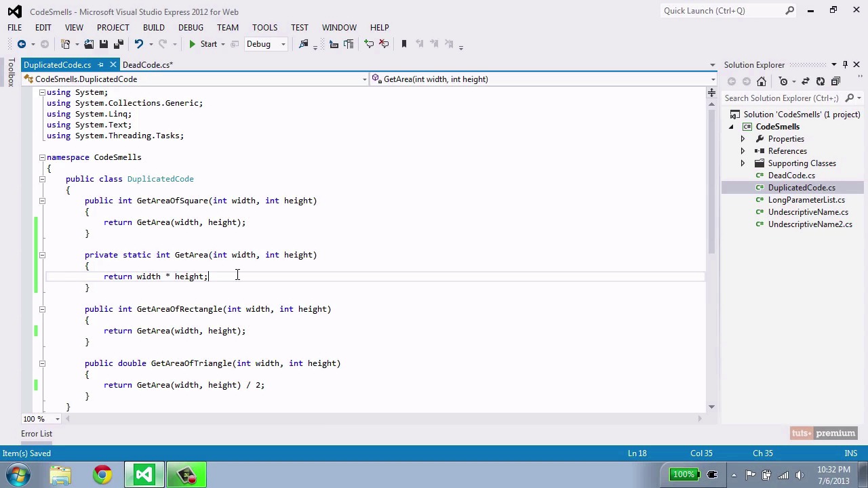Open File Explorer from the taskbar
The height and width of the screenshot is (488, 868).
point(60,474)
